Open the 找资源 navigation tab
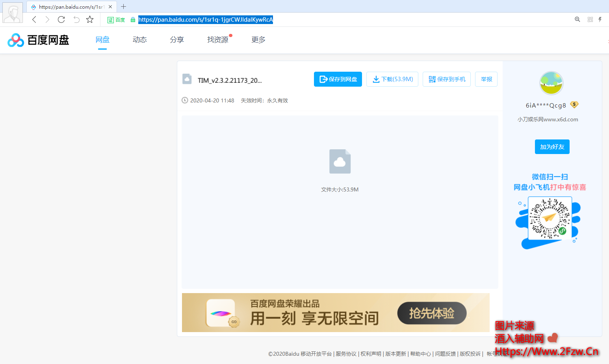Viewport: 609px width, 364px height. coord(218,40)
